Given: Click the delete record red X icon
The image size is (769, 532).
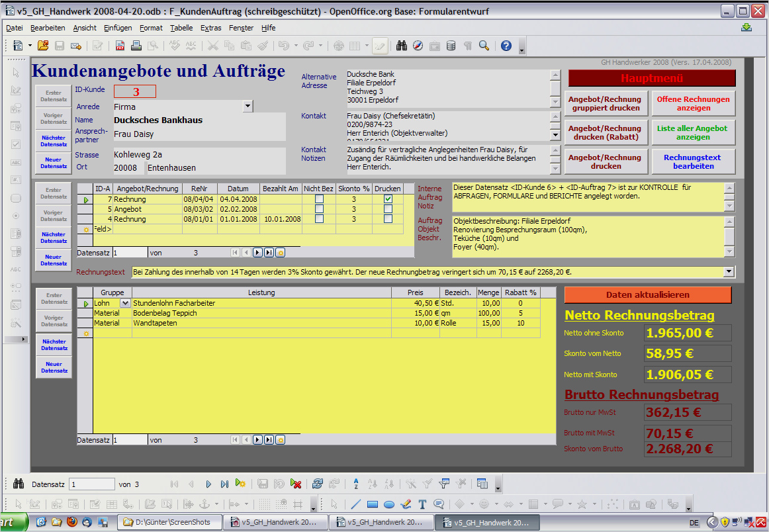Looking at the screenshot, I should point(296,484).
